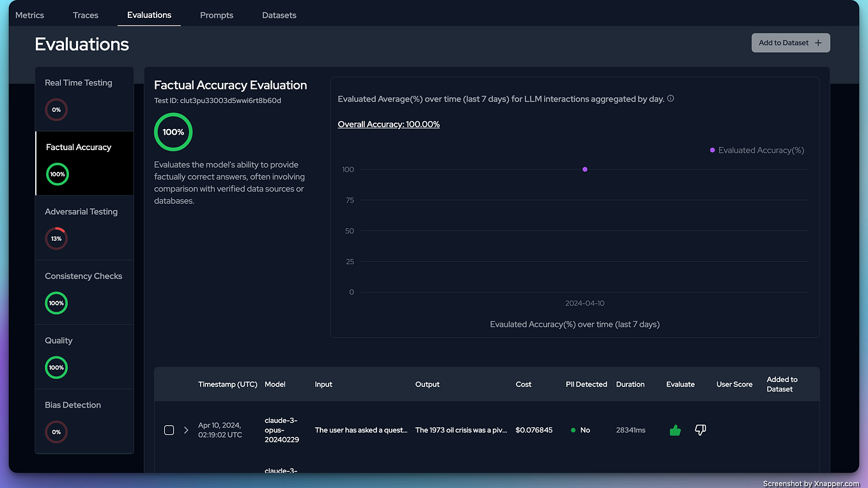
Task: Open the Prompts tab
Action: 216,15
